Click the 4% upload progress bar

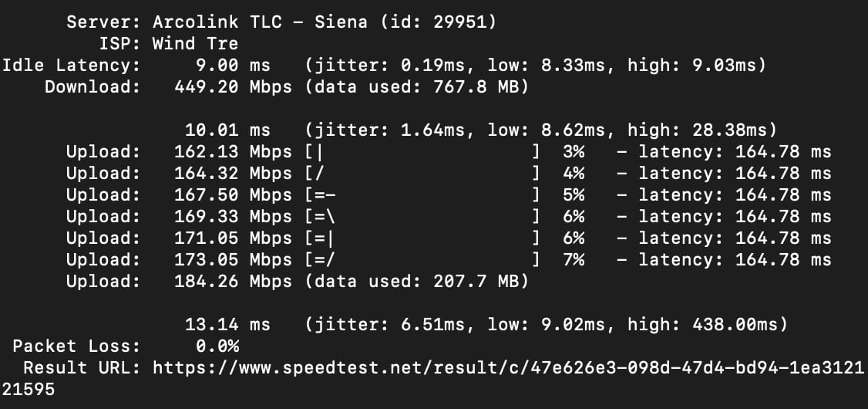point(422,174)
